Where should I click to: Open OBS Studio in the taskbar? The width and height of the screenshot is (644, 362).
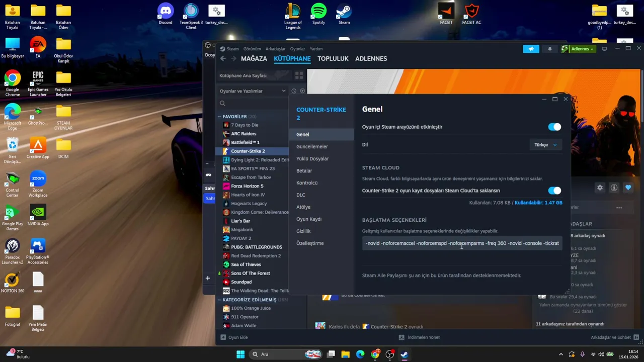[x=389, y=354]
